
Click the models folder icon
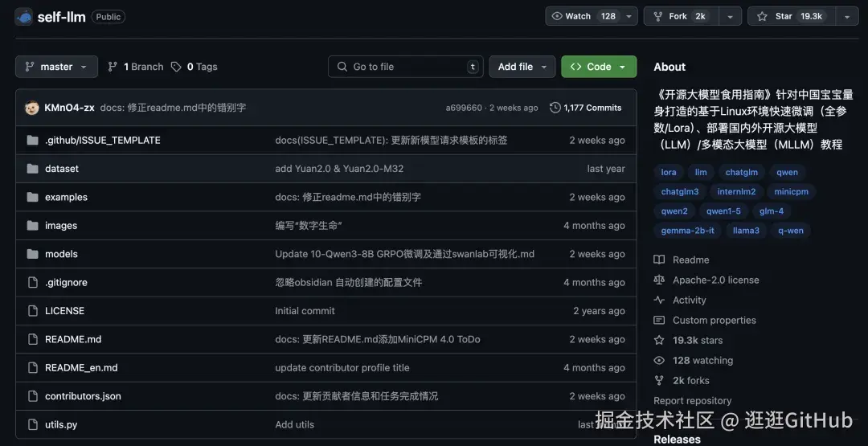[x=33, y=254]
